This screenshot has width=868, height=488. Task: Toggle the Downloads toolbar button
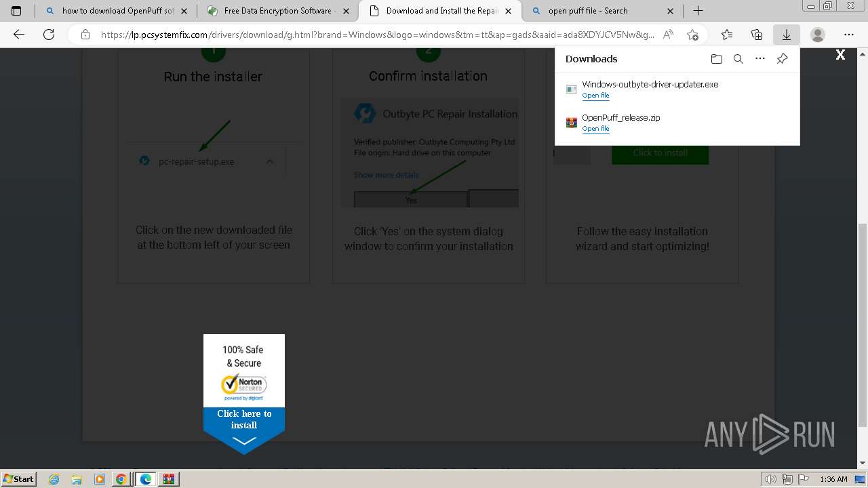pyautogui.click(x=787, y=35)
